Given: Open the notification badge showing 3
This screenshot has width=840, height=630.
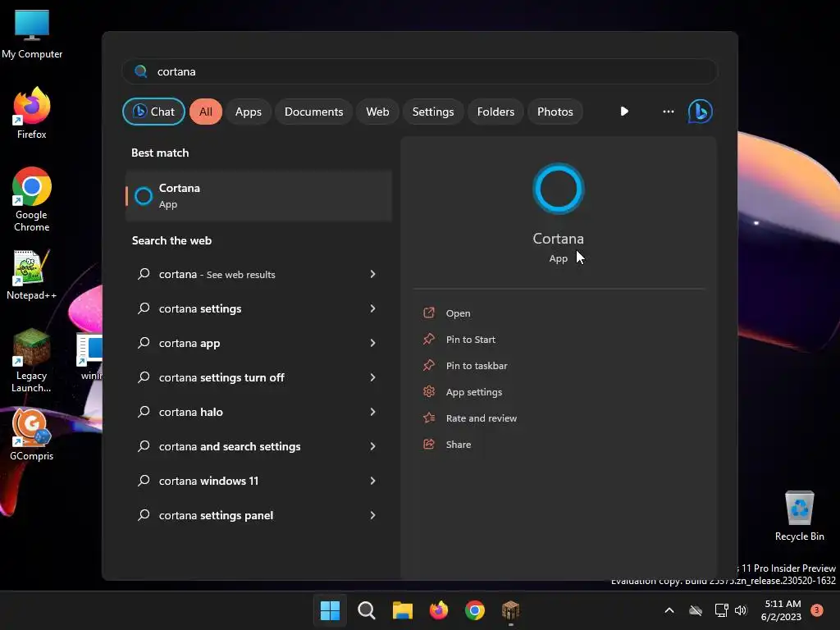Looking at the screenshot, I should pos(816,610).
